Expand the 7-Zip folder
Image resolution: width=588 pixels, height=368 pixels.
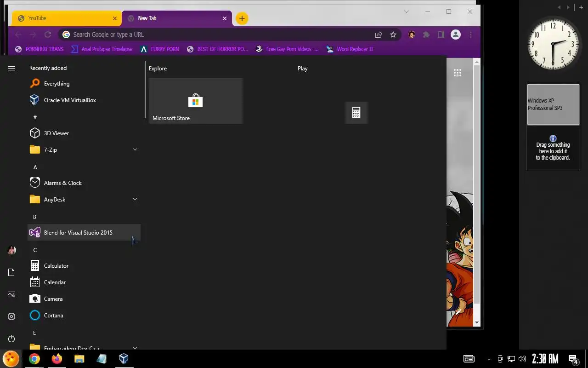coord(84,150)
